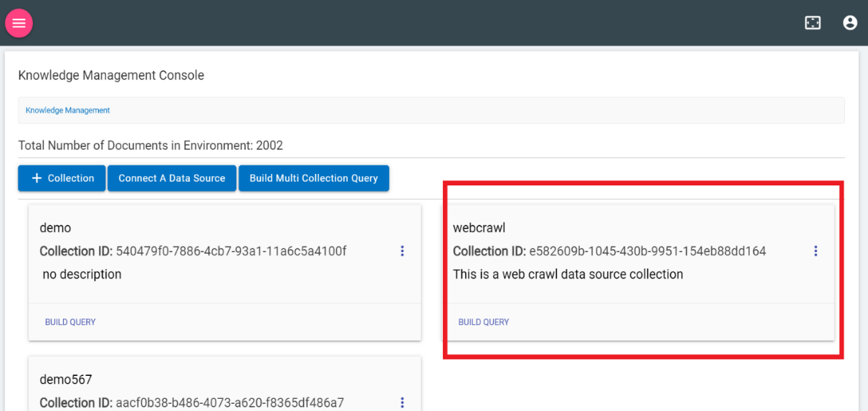Viewport: 868px width, 411px height.
Task: Click the Connect A Data Source button
Action: 172,178
